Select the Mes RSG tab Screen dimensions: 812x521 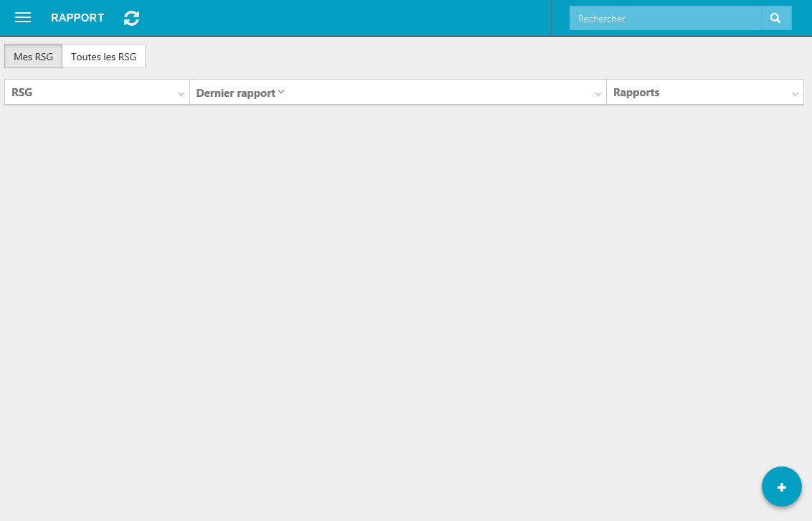[x=33, y=57]
